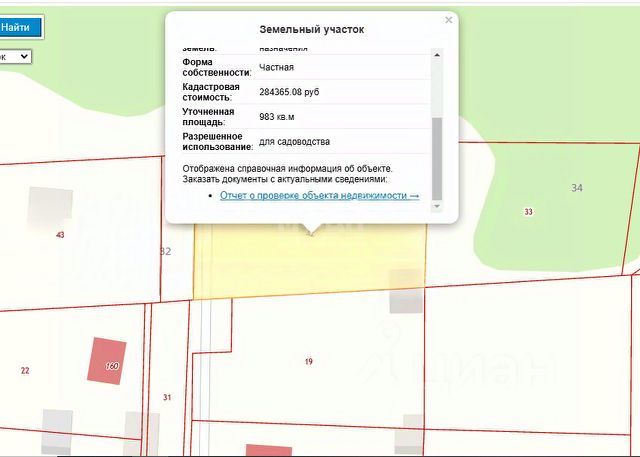Open the dropdown below the Найти button
Image resolution: width=640 pixels, height=457 pixels.
[15, 56]
